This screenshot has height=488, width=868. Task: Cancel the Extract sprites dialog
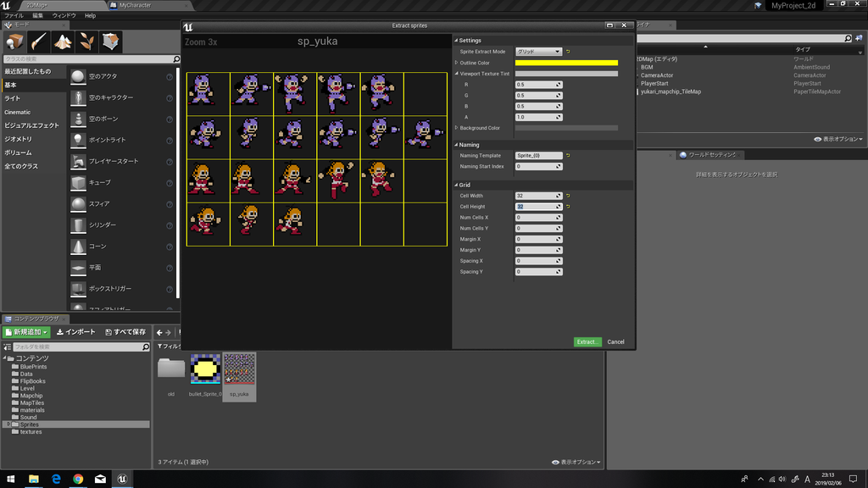pos(615,342)
